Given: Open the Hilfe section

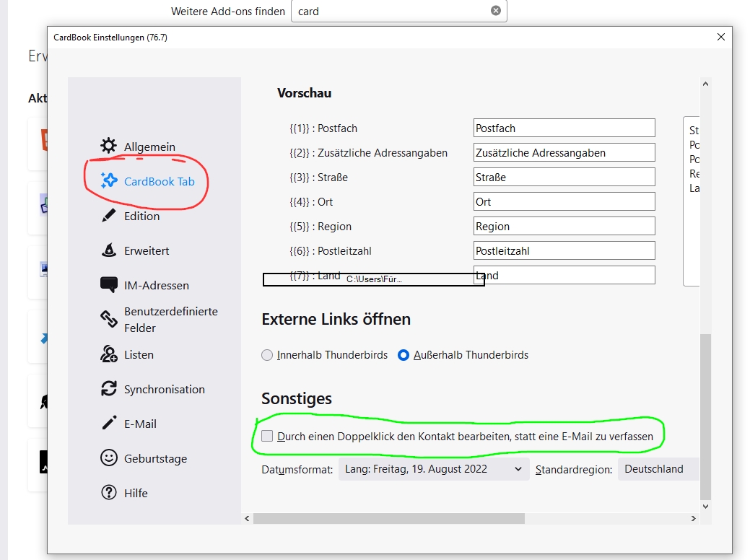Looking at the screenshot, I should click(x=136, y=493).
